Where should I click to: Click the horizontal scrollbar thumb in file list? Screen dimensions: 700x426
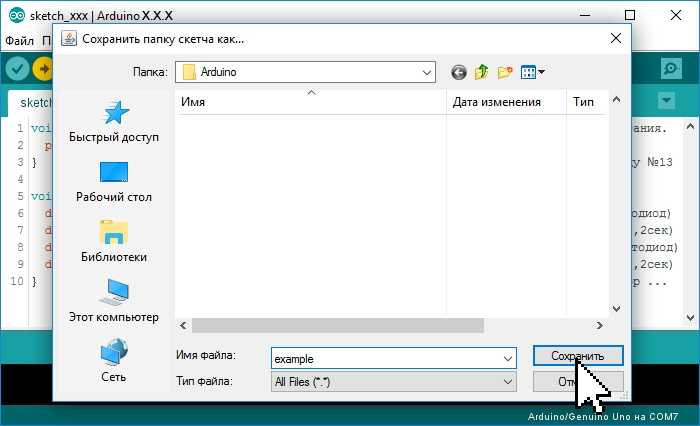coord(338,326)
